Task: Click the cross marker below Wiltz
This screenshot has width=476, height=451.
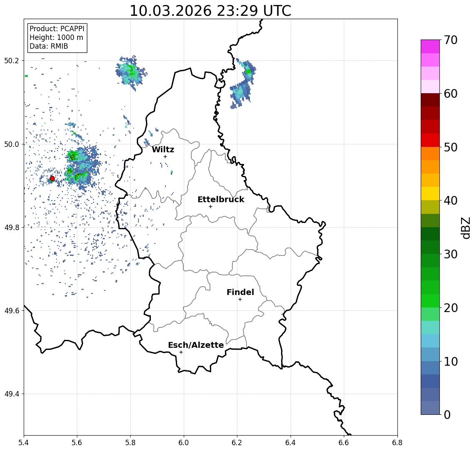Action: point(165,156)
